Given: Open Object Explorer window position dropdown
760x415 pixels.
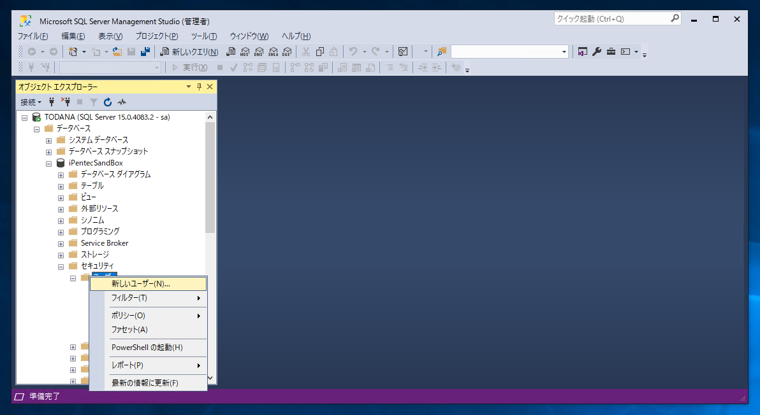Looking at the screenshot, I should click(x=189, y=87).
